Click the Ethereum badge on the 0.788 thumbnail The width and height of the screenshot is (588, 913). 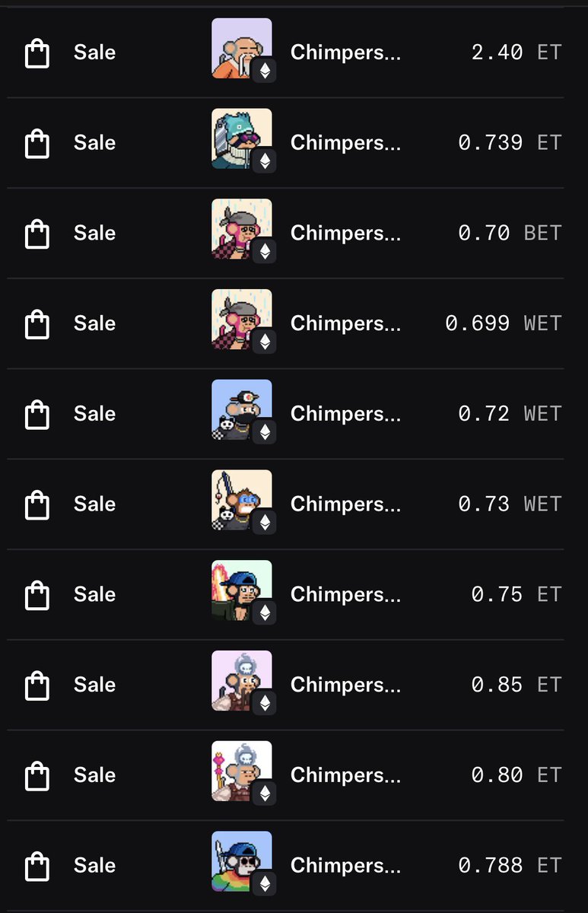click(265, 883)
